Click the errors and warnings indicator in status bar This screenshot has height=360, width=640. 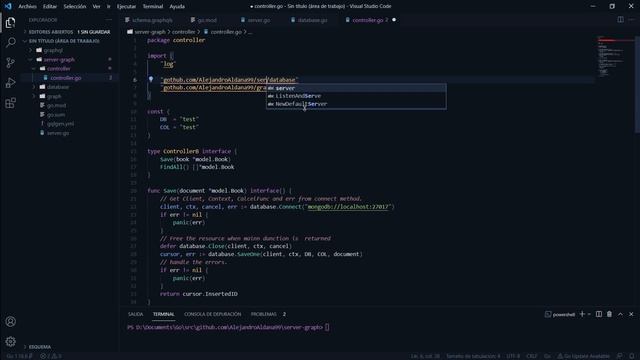click(51, 356)
